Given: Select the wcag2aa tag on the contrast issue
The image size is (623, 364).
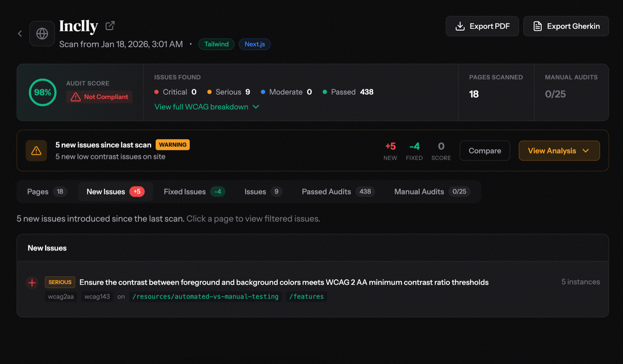Looking at the screenshot, I should click(x=61, y=296).
